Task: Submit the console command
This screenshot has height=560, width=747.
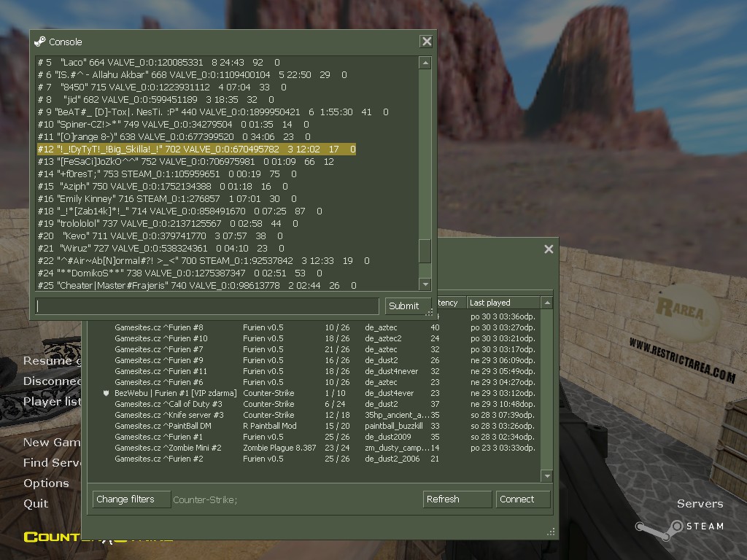Action: 403,306
